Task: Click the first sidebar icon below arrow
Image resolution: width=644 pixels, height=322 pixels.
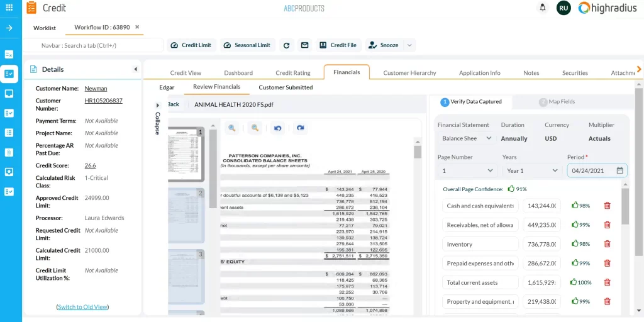Action: point(9,54)
